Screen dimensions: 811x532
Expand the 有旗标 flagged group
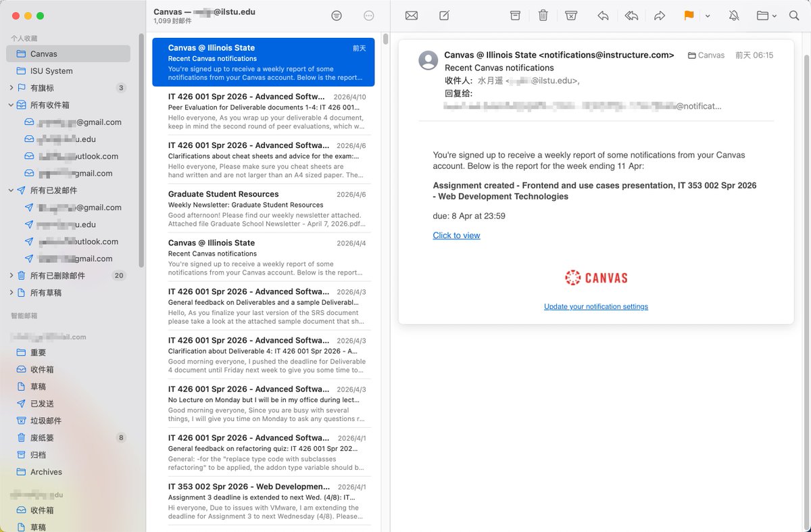pyautogui.click(x=11, y=88)
